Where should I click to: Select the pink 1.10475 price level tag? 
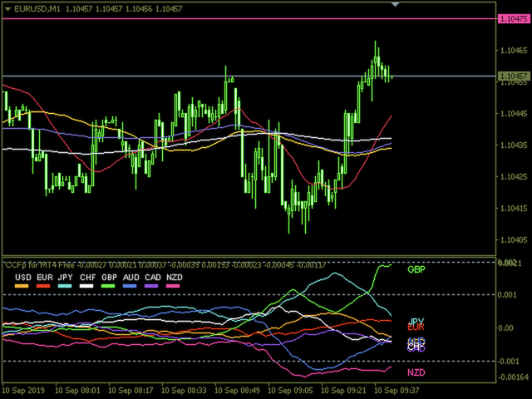pyautogui.click(x=514, y=18)
